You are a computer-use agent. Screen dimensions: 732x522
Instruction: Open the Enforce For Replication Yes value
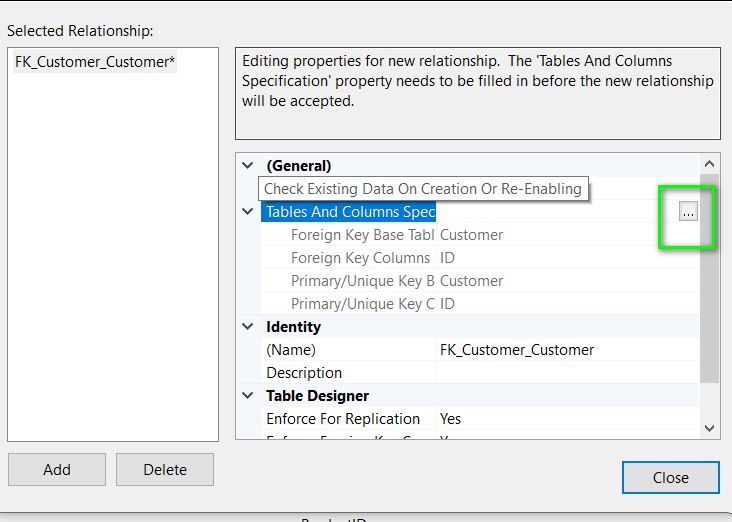point(566,419)
